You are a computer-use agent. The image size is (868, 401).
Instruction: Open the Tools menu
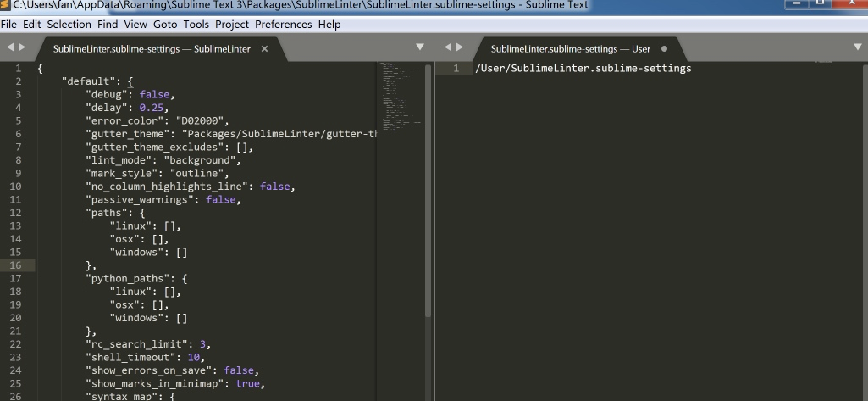196,25
